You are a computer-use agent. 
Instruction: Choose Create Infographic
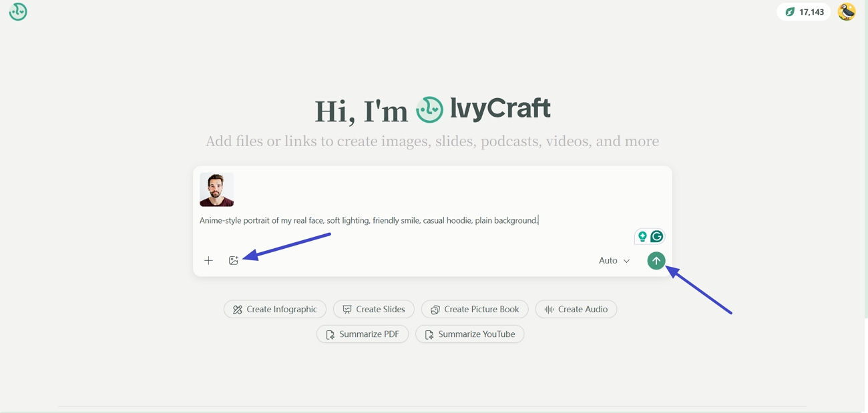[275, 310]
